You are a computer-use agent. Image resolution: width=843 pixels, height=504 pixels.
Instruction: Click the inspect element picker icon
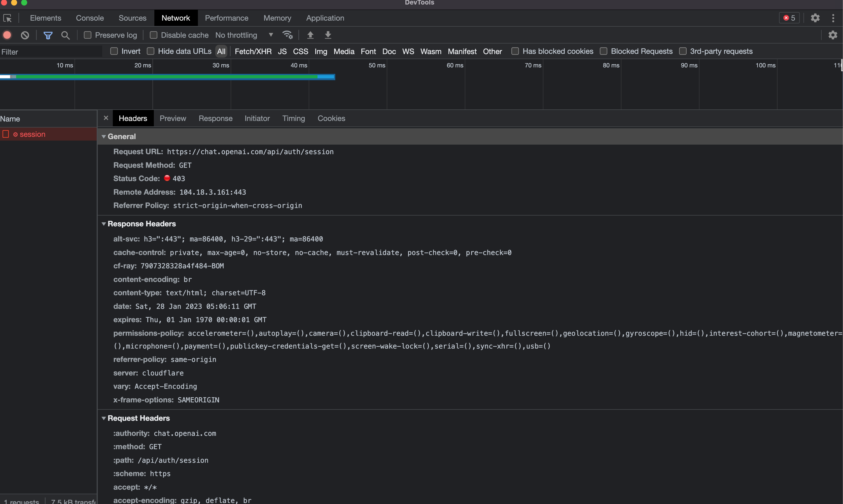[8, 18]
